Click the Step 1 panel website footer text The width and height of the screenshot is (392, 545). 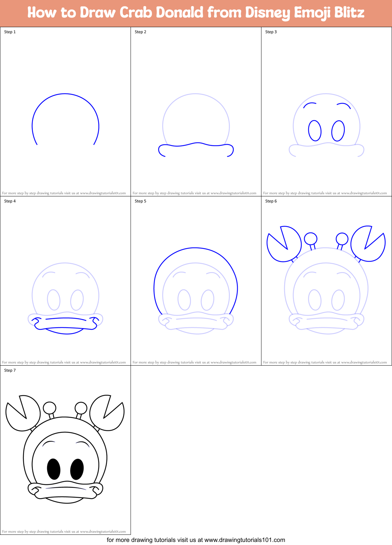point(64,193)
